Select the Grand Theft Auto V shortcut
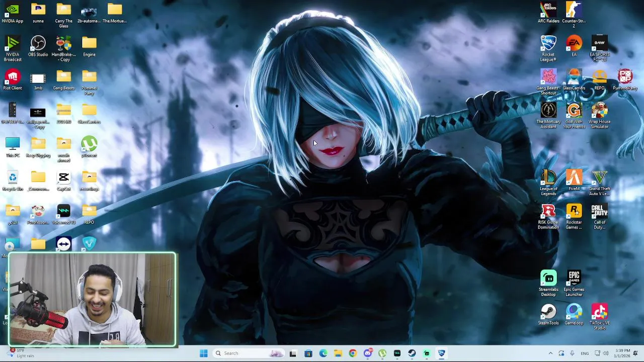 click(600, 183)
